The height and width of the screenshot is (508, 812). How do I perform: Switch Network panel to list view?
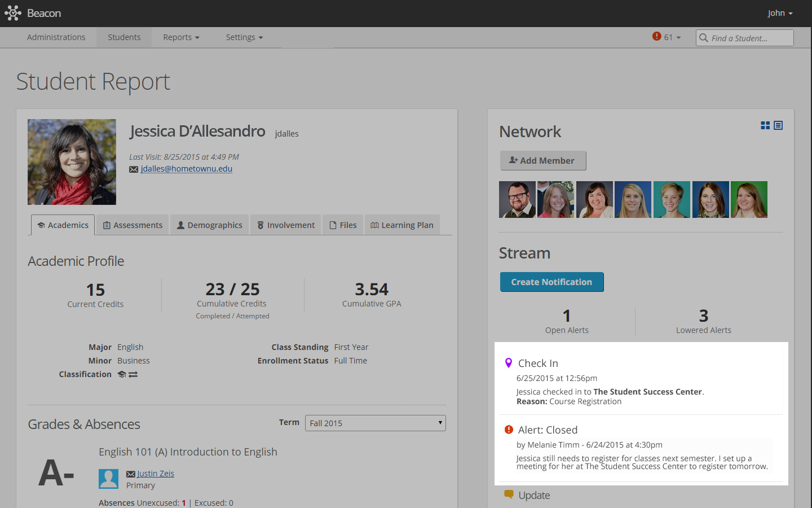coord(778,125)
